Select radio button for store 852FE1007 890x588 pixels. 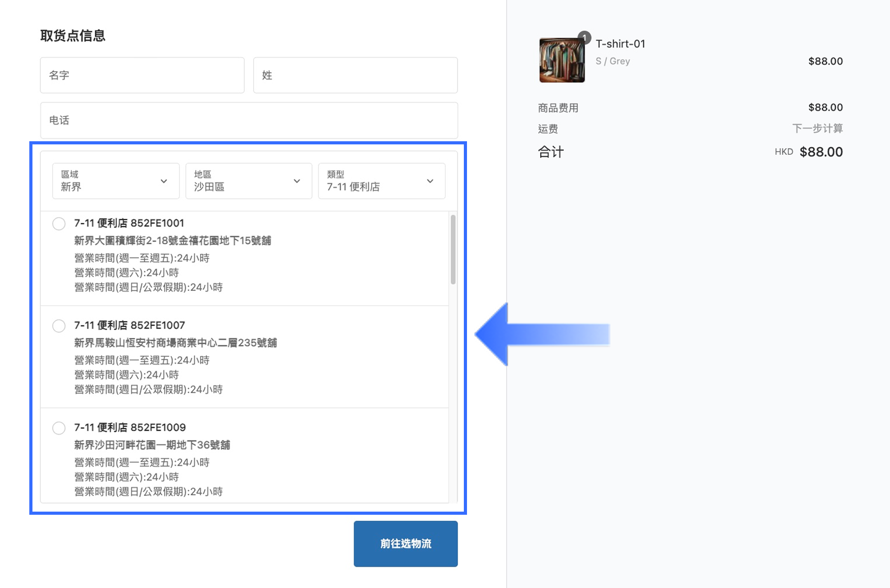tap(59, 326)
